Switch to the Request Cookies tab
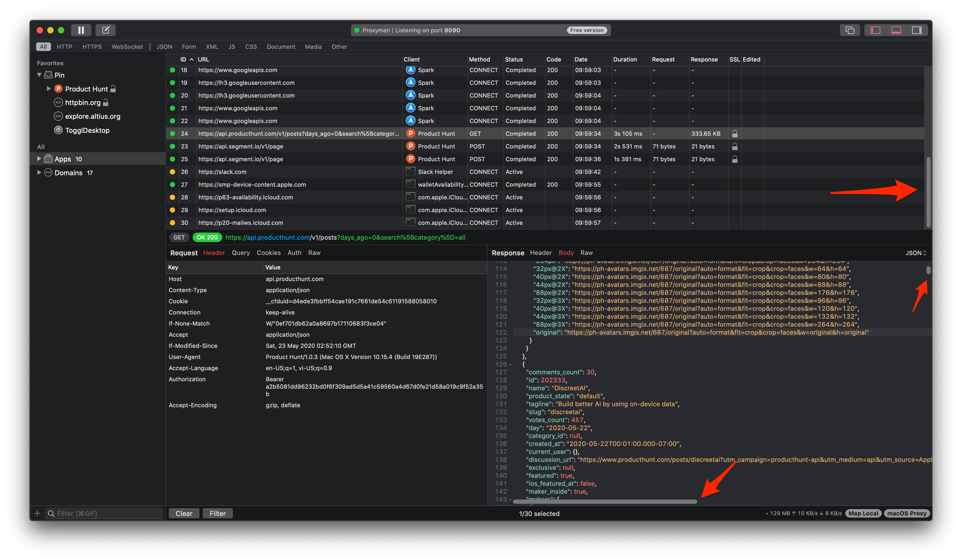962x560 pixels. [x=268, y=253]
